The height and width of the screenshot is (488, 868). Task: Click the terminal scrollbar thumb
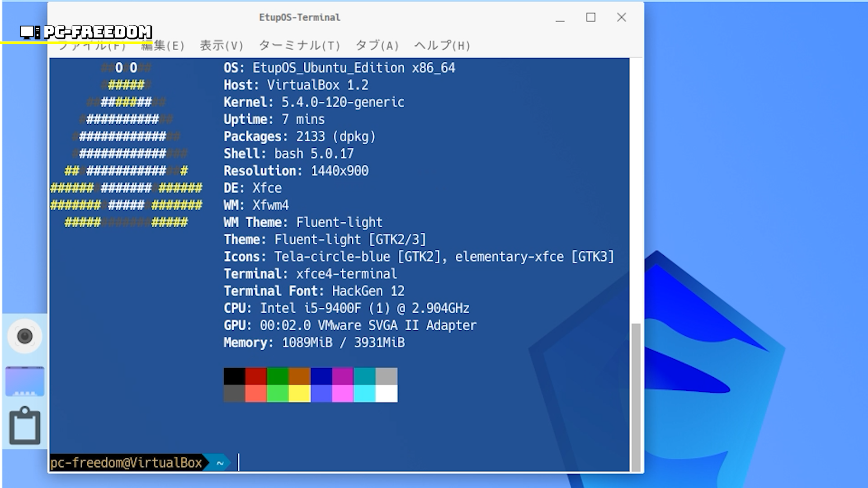[636, 397]
